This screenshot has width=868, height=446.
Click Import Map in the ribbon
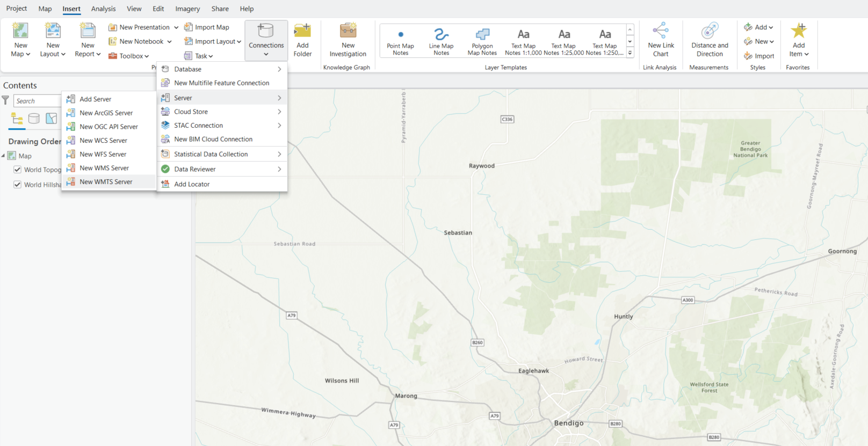click(x=207, y=27)
